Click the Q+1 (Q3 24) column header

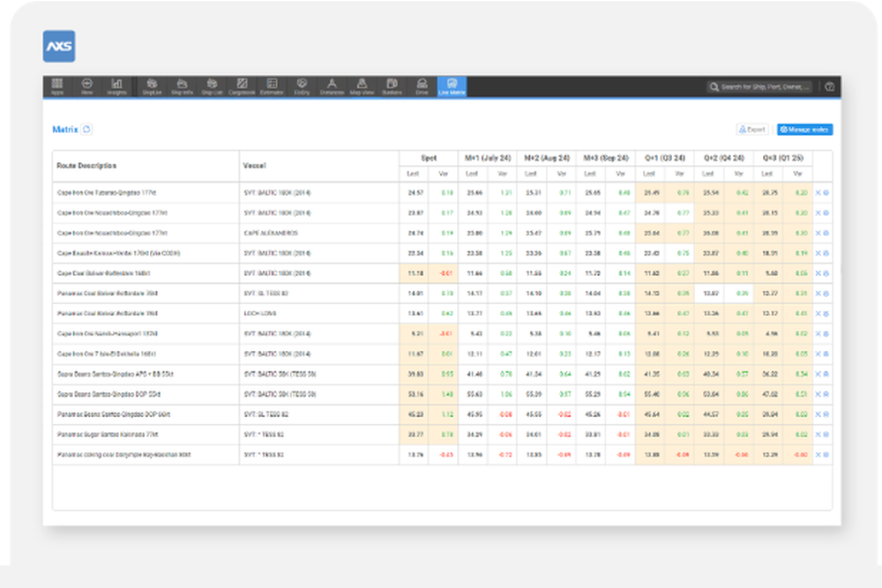coord(665,158)
